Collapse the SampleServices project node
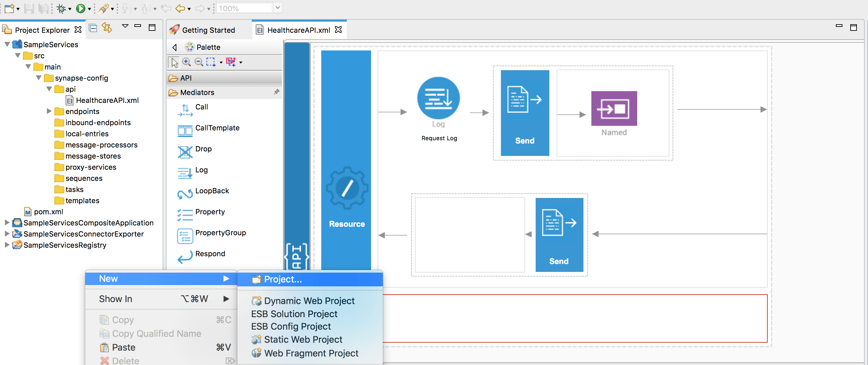Viewport: 868px width, 365px height. pyautogui.click(x=7, y=45)
